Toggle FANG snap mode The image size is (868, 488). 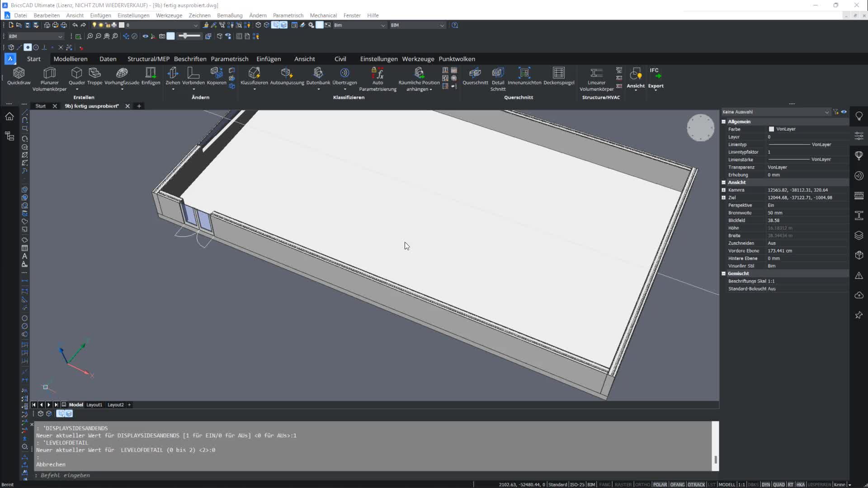604,484
